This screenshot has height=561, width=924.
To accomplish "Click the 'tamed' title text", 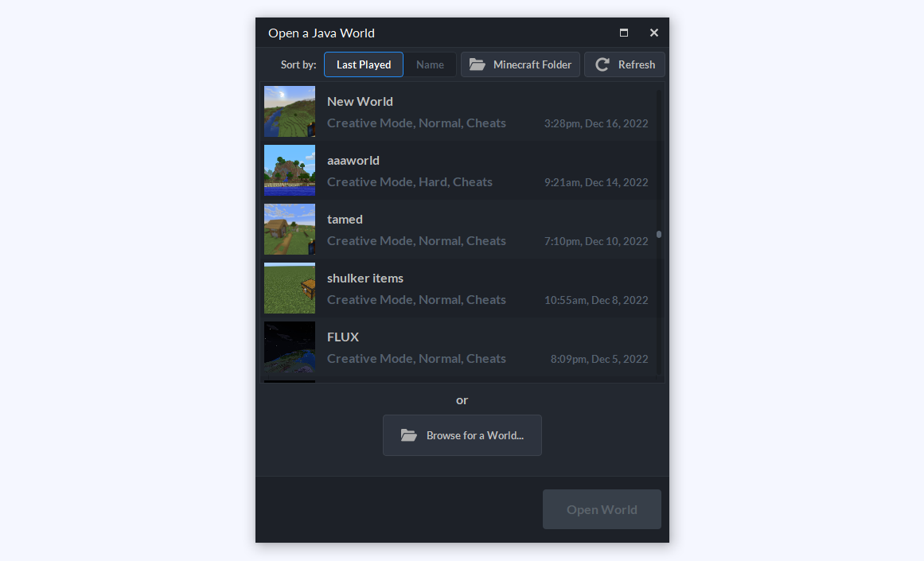I will [345, 219].
